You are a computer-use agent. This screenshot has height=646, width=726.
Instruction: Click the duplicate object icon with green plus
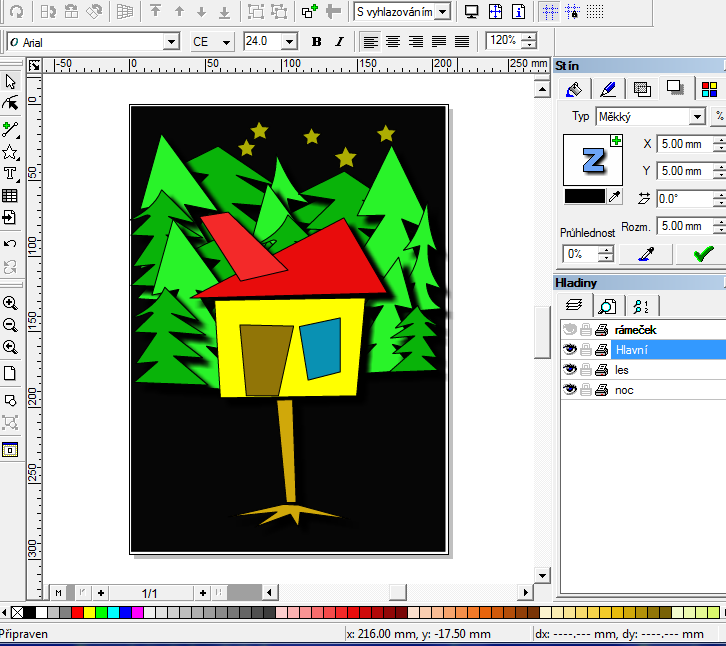tap(310, 11)
